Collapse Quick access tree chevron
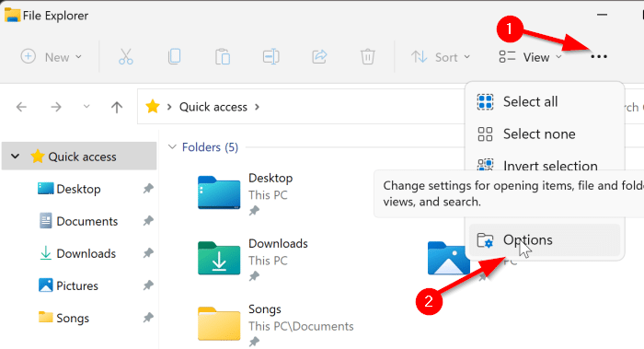This screenshot has width=644, height=349. coord(16,157)
